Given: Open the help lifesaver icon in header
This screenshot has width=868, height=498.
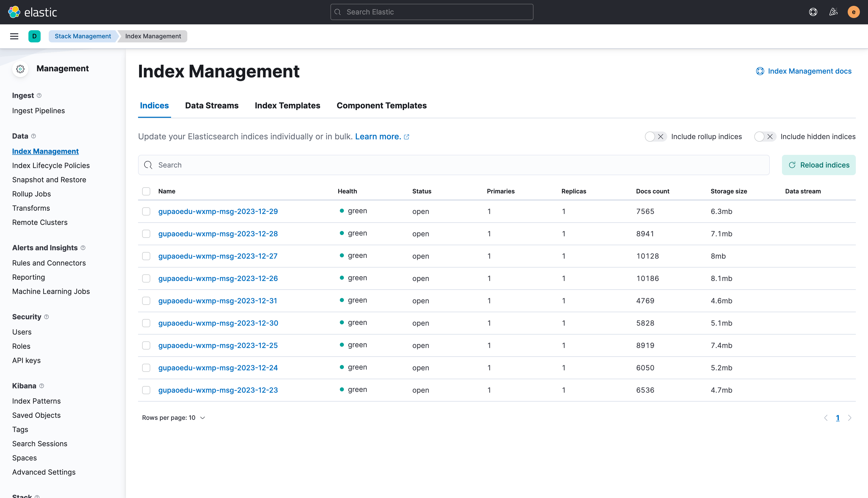Looking at the screenshot, I should (813, 12).
